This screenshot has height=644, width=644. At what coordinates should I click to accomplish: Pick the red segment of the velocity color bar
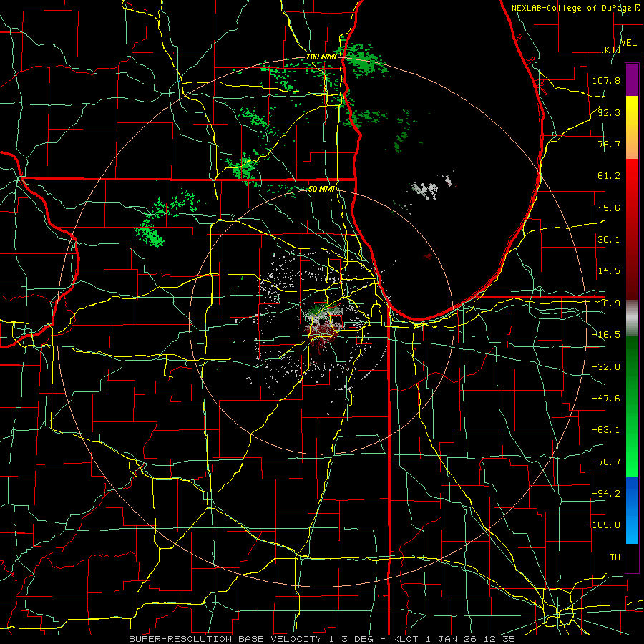coord(632,229)
